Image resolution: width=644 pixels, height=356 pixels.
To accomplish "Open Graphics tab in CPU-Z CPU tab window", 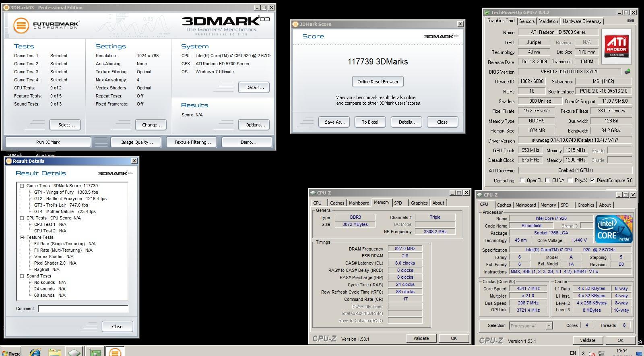I will pos(586,205).
